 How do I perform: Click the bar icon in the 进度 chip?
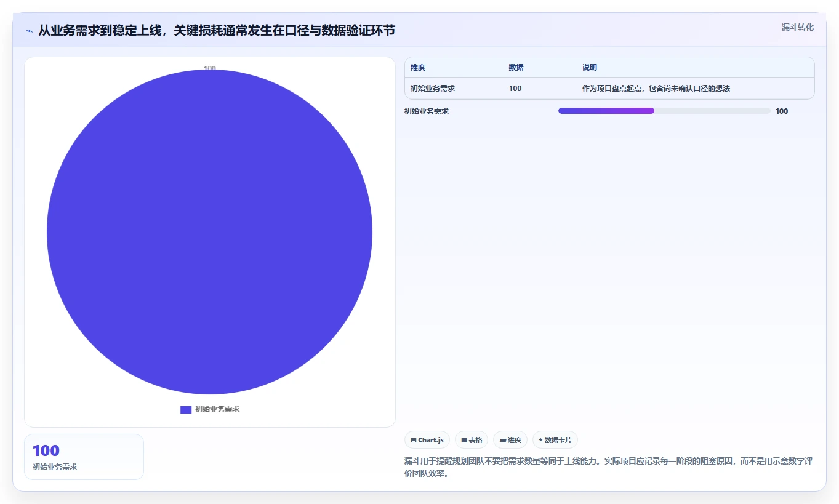pyautogui.click(x=503, y=441)
